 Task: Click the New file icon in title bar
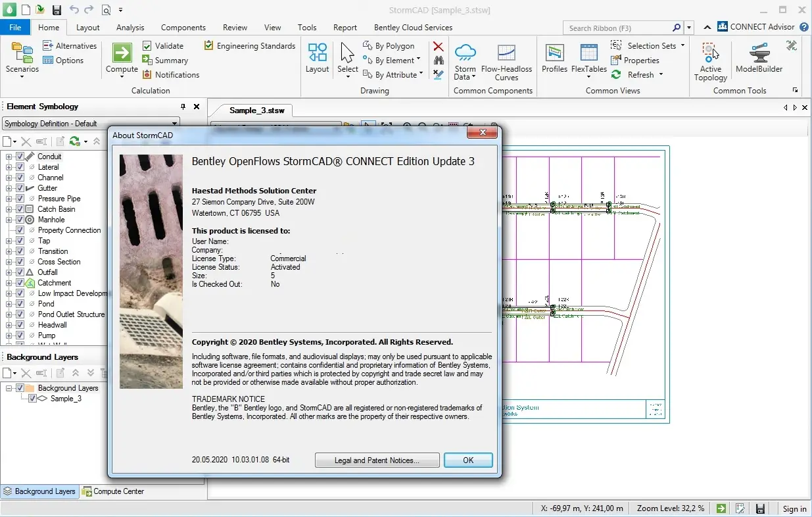pyautogui.click(x=26, y=10)
